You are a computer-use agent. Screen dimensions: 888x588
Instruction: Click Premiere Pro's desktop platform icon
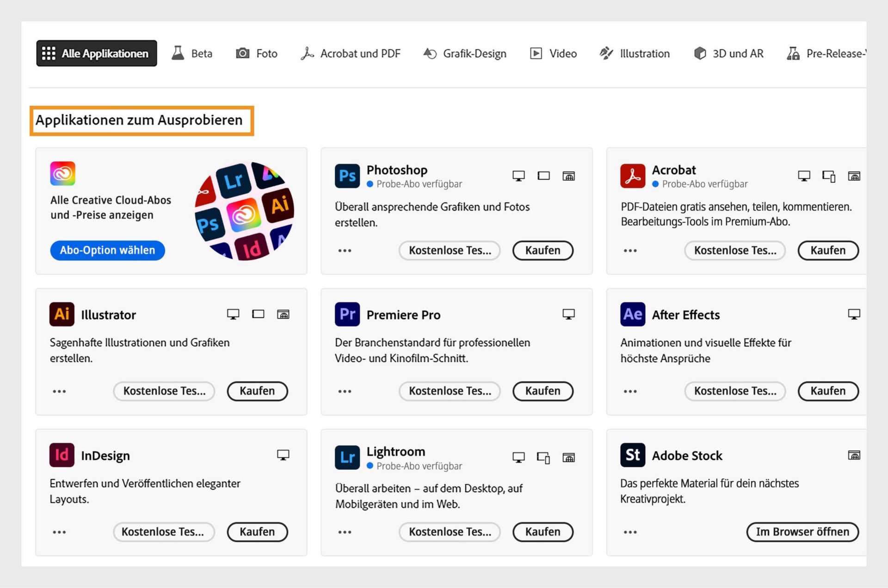568,314
